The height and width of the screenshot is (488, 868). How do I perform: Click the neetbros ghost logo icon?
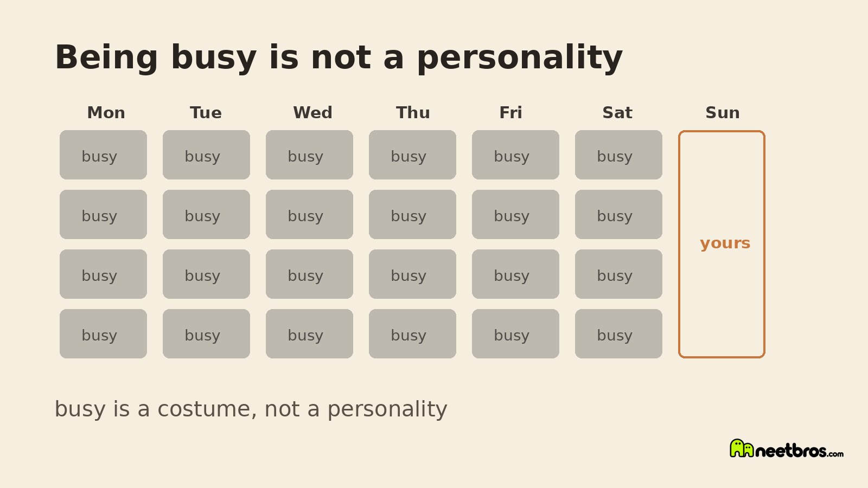(x=742, y=448)
